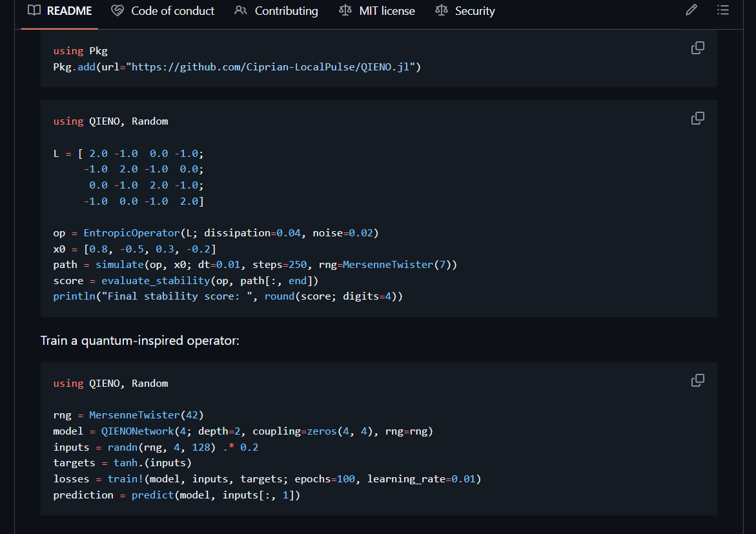Click the last matrix row of L
This screenshot has height=534, width=756.
click(x=144, y=201)
